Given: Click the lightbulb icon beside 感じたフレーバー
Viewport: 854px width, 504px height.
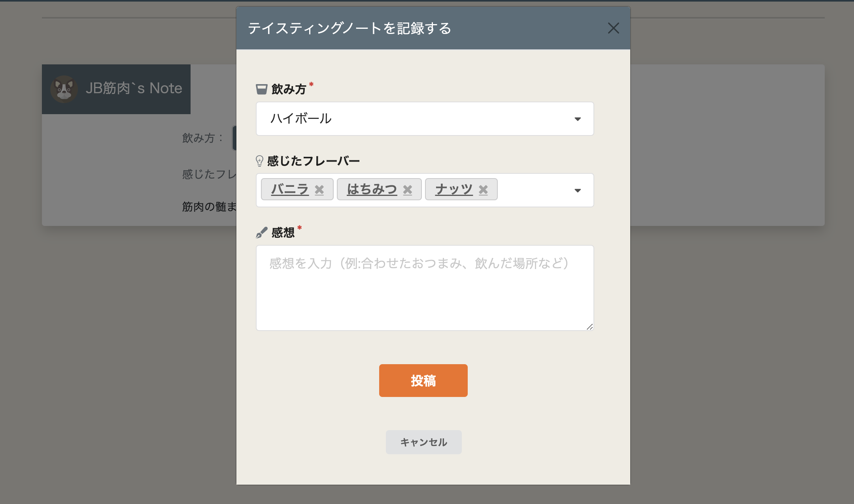Looking at the screenshot, I should 260,160.
